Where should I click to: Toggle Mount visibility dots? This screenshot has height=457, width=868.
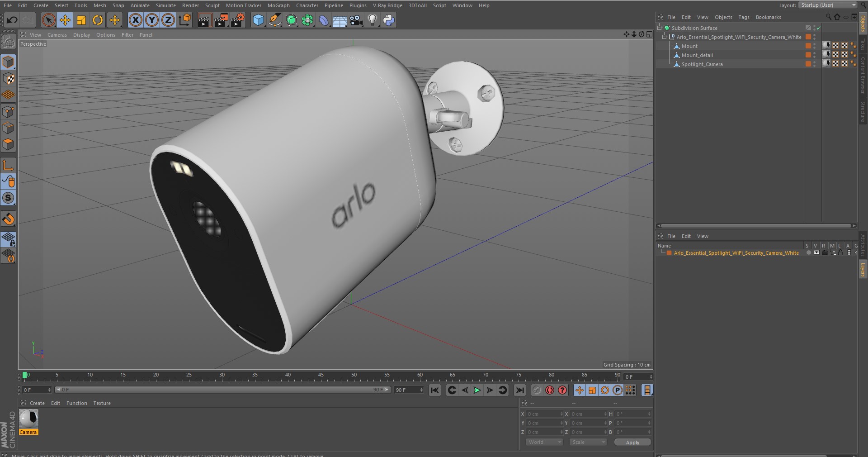pyautogui.click(x=815, y=46)
